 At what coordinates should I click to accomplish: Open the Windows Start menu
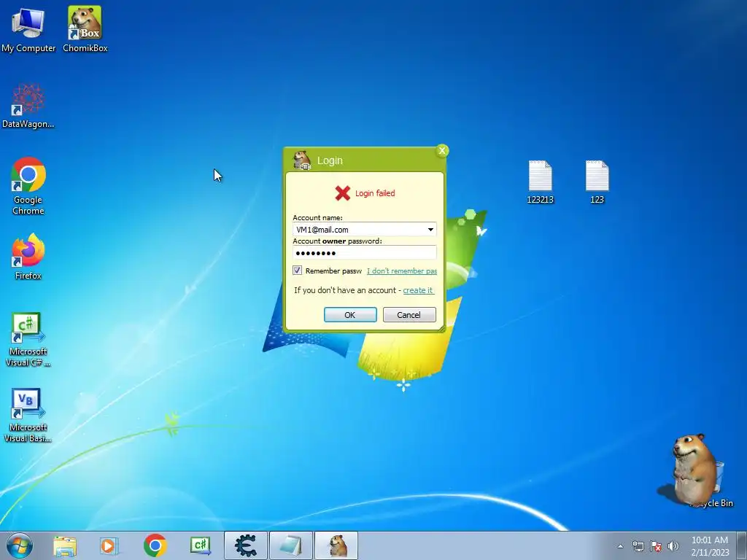coord(19,545)
